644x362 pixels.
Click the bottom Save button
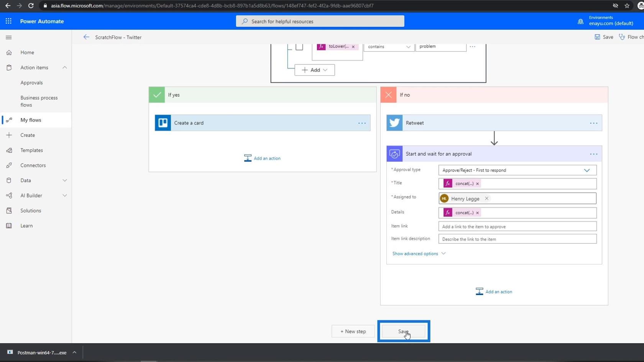[x=403, y=331]
